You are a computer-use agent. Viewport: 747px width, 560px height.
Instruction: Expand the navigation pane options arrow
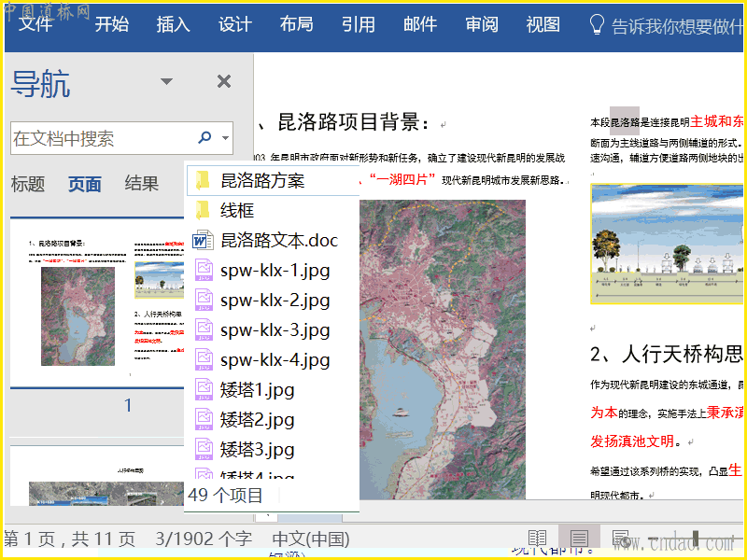[x=166, y=81]
